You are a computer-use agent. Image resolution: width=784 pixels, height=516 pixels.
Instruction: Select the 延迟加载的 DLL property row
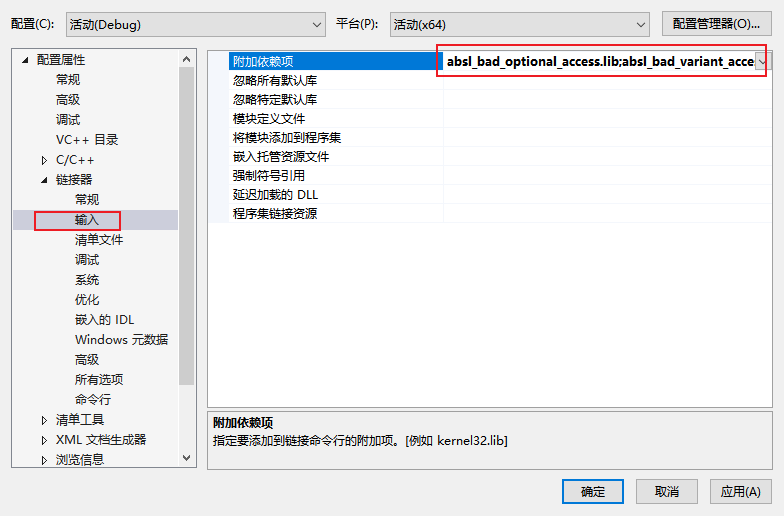click(490, 194)
